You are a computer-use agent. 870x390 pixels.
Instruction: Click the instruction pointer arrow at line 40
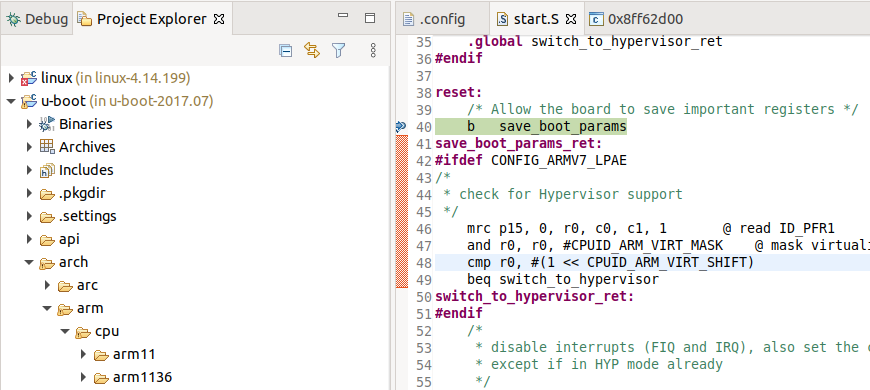[401, 127]
